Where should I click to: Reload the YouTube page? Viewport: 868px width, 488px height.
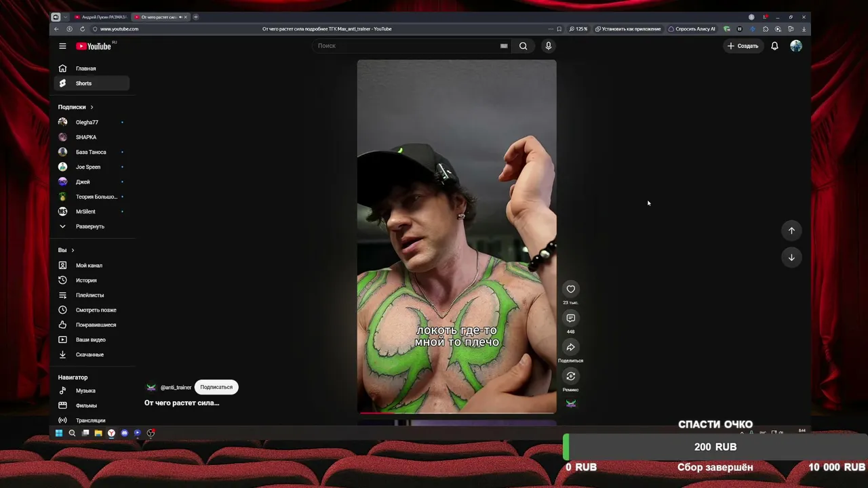(82, 29)
